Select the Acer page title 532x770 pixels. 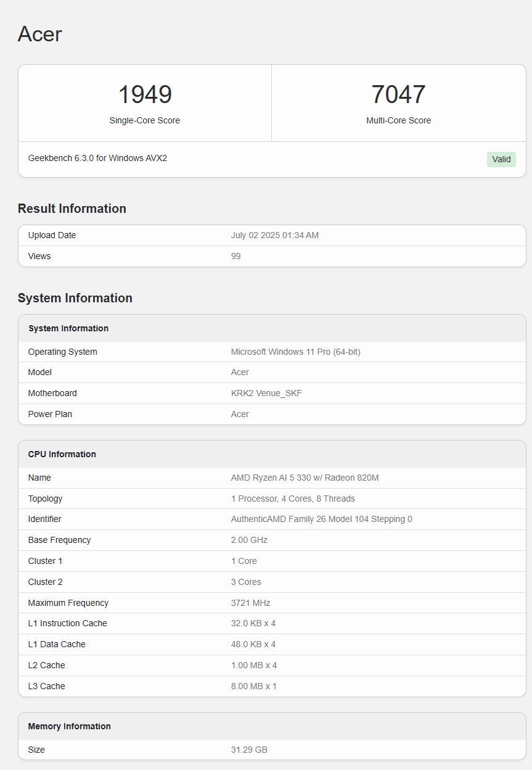40,34
